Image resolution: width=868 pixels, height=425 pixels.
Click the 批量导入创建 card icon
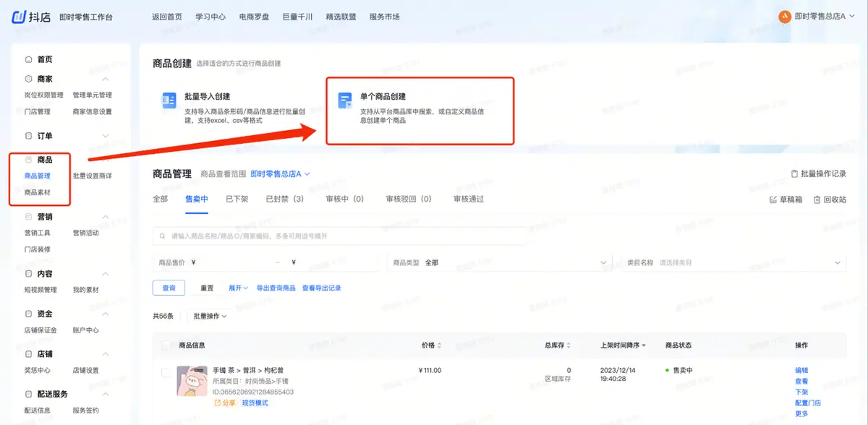[x=169, y=100]
